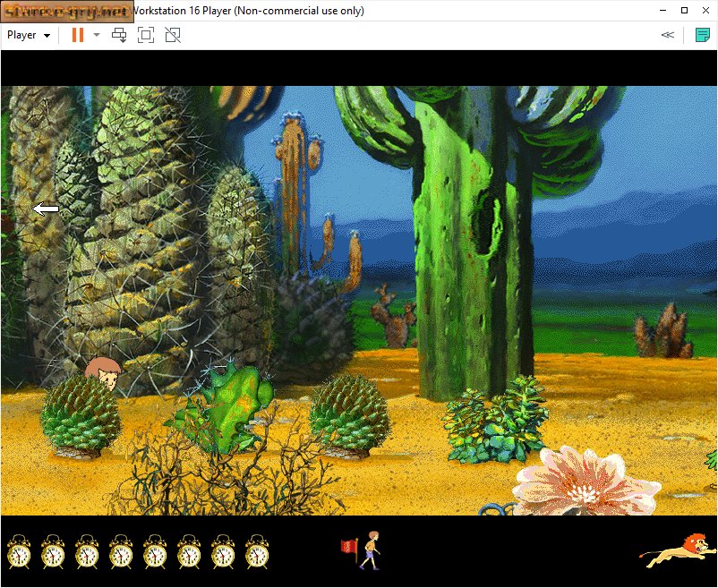Click the third alarm clock
718x588 pixels.
click(x=87, y=551)
